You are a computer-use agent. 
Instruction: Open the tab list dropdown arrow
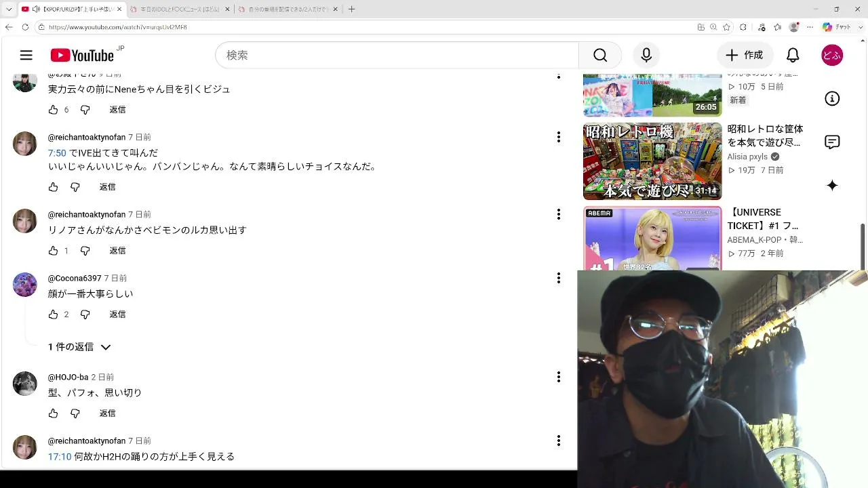9,9
